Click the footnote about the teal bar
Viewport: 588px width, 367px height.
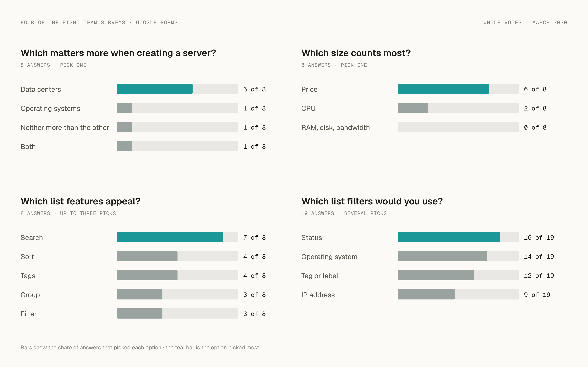tap(140, 348)
